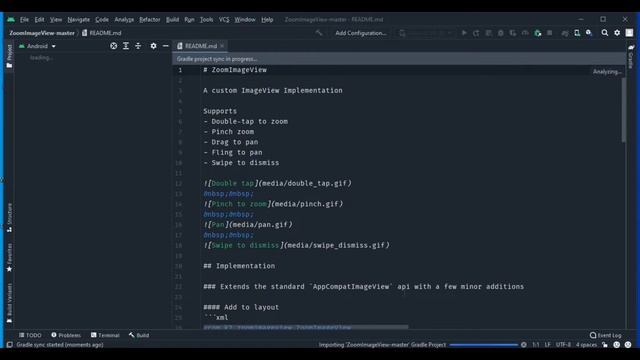Image resolution: width=640 pixels, height=360 pixels.
Task: Open the Analyze menu
Action: pyautogui.click(x=124, y=20)
